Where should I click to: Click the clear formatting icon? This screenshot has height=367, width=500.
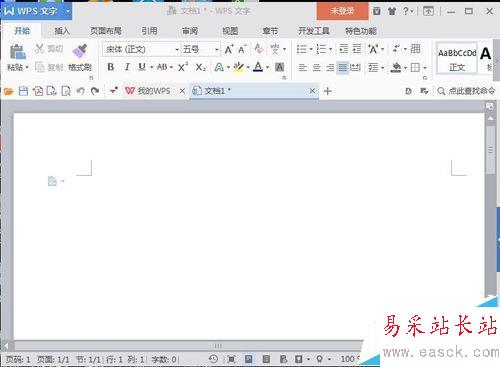point(259,49)
